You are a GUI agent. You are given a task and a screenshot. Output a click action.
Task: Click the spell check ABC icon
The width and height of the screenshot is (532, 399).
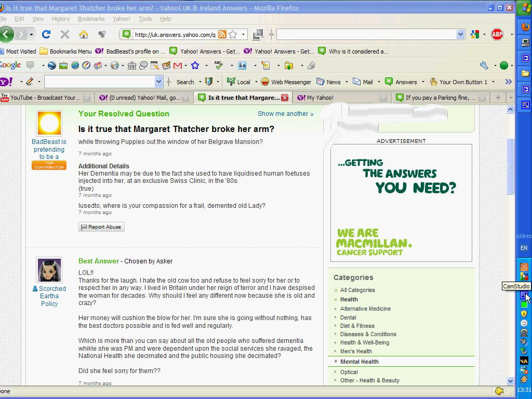coord(219,65)
